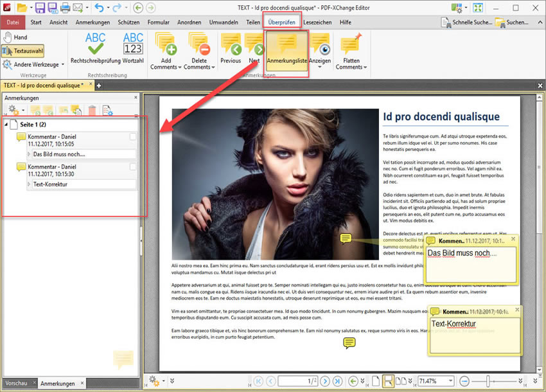Click the sticky note icon below the text
The height and width of the screenshot is (392, 546).
click(x=349, y=343)
